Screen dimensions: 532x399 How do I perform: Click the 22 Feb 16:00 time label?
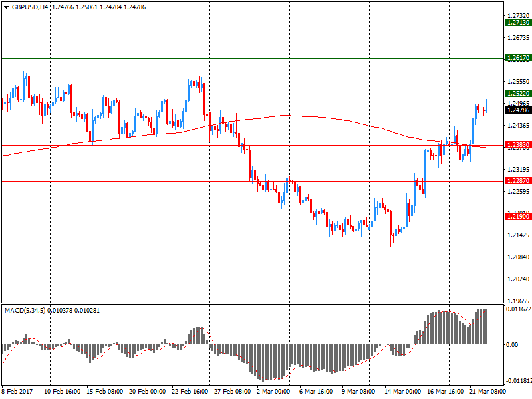coord(190,392)
